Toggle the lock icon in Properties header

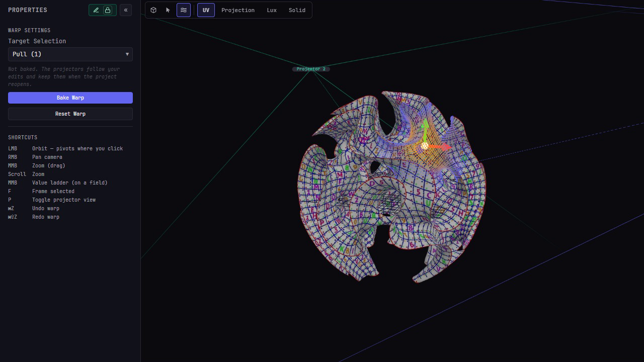pyautogui.click(x=108, y=10)
